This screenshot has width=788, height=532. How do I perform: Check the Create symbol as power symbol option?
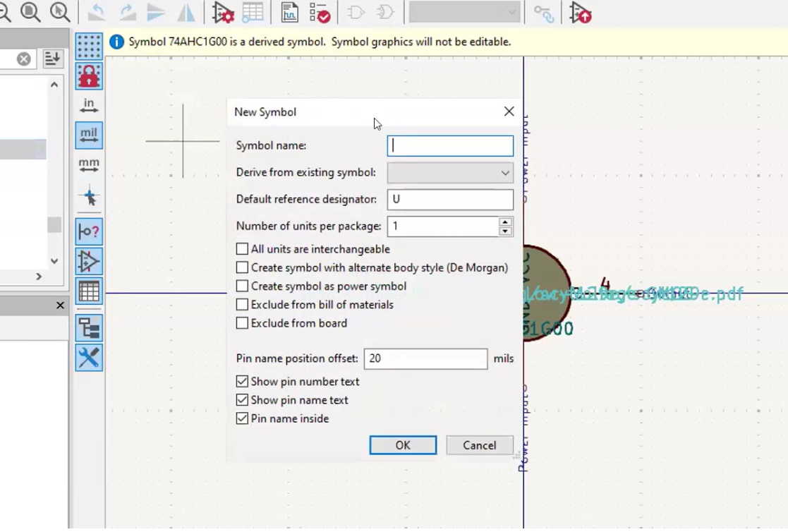(242, 286)
